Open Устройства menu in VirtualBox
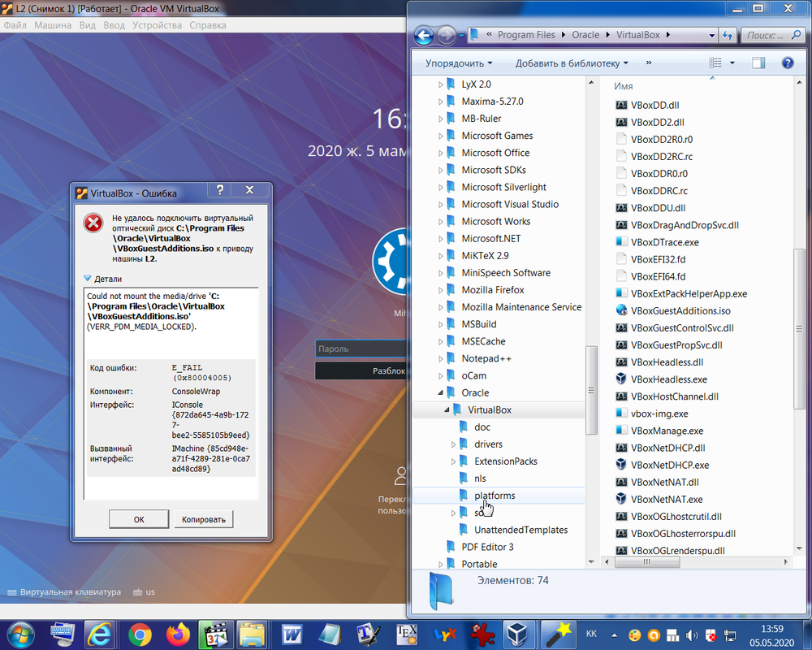This screenshot has width=812, height=650. (x=157, y=25)
